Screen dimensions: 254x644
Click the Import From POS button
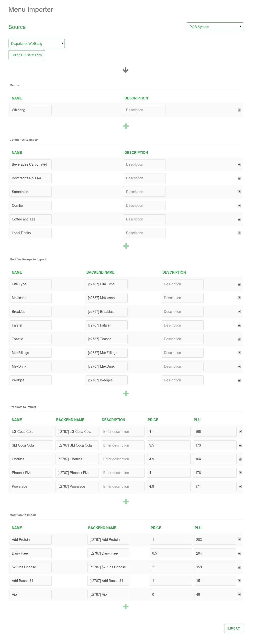point(27,55)
